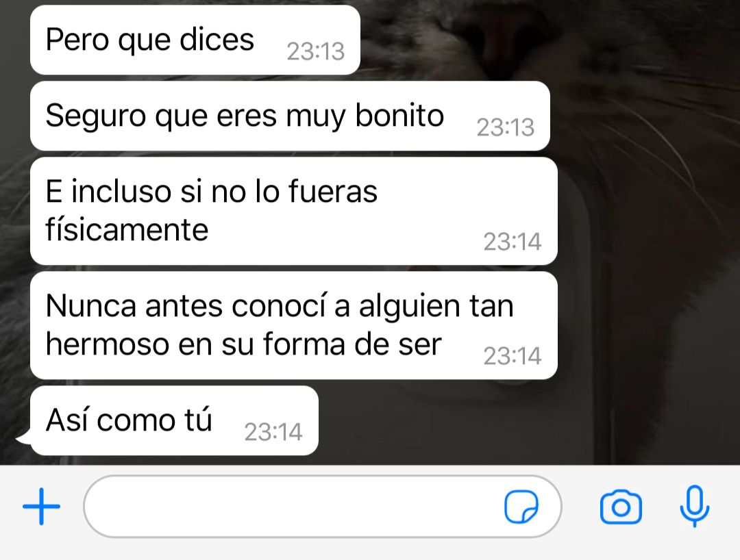Image resolution: width=740 pixels, height=560 pixels.
Task: Tap the 23:13 timestamp on 'Pero que dices'
Action: tap(316, 51)
